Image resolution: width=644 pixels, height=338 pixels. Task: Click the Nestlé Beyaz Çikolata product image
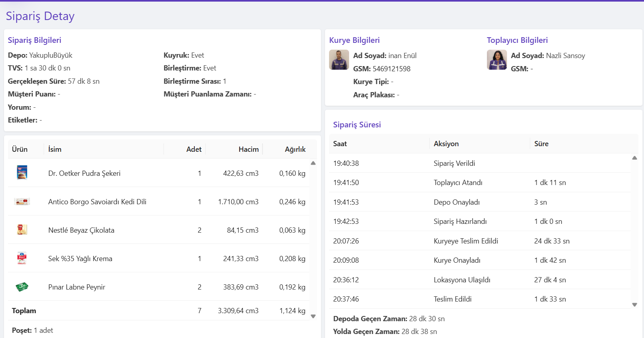coord(22,229)
